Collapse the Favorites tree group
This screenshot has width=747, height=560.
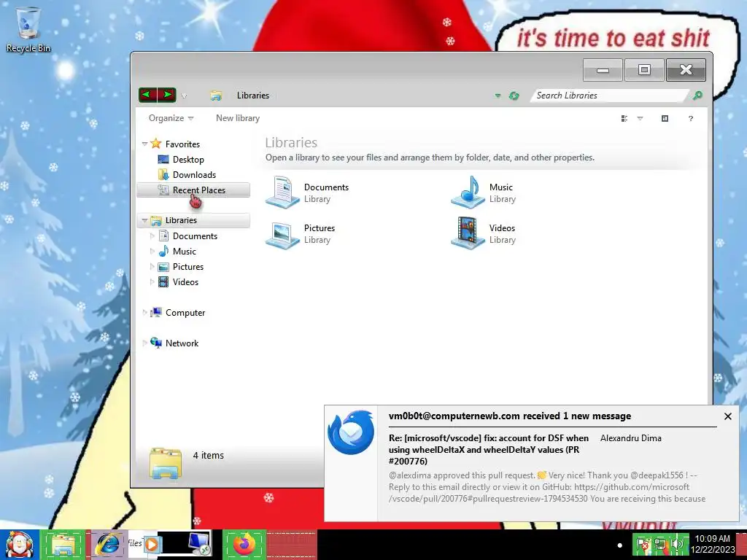coord(145,144)
